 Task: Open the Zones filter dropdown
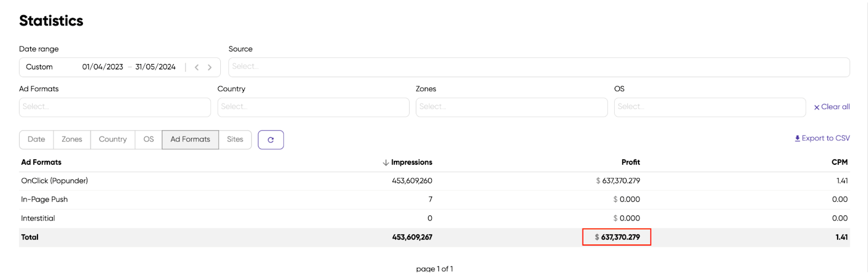tap(511, 107)
